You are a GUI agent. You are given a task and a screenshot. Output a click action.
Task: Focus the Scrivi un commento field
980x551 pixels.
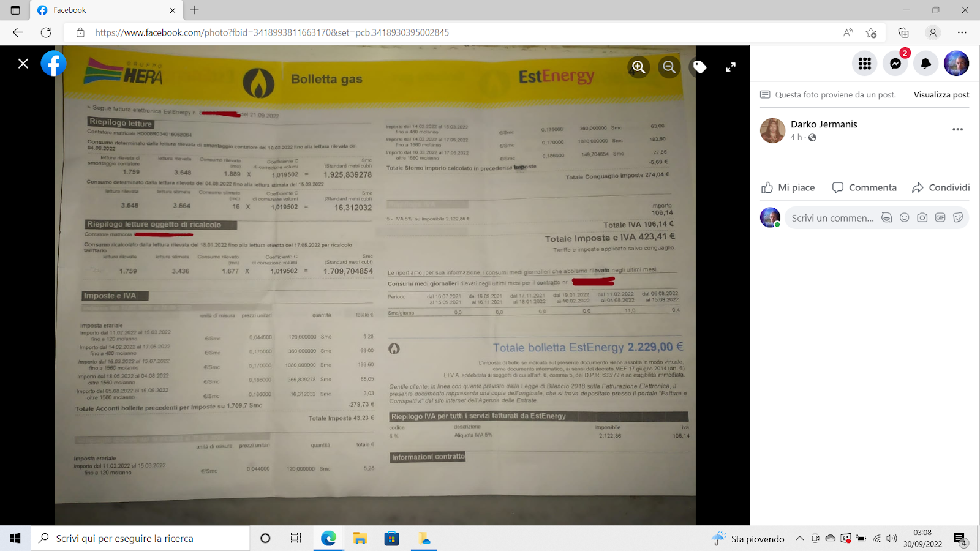tap(832, 218)
